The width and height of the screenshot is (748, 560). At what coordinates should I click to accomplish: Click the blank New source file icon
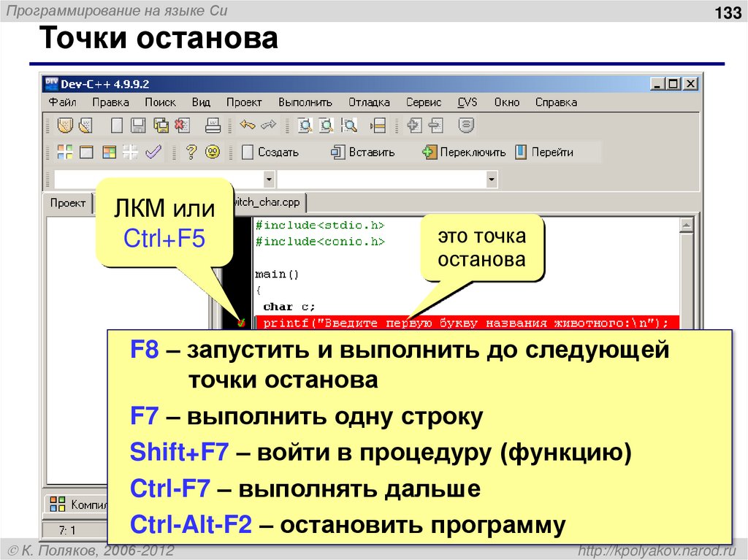(x=116, y=126)
